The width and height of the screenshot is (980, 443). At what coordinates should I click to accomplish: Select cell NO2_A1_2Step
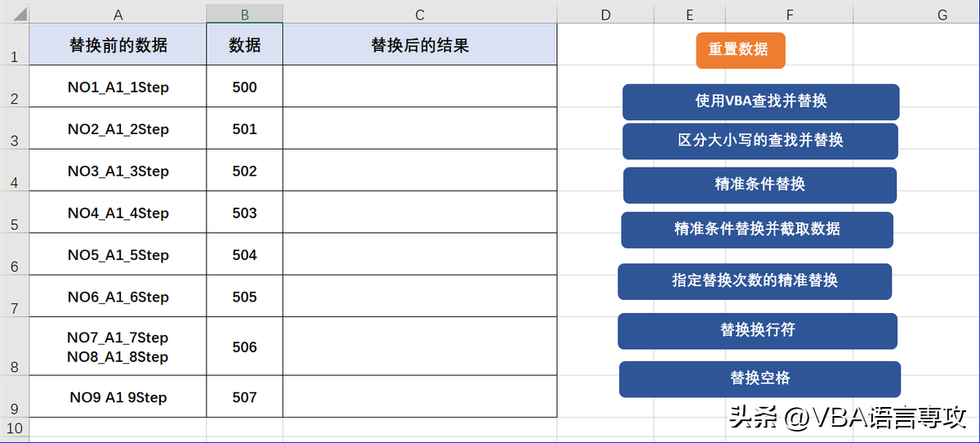[118, 128]
